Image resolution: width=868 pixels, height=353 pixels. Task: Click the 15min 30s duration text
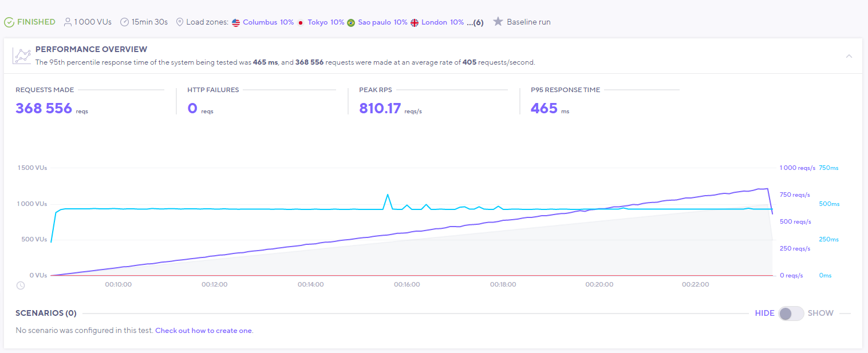[x=149, y=22]
